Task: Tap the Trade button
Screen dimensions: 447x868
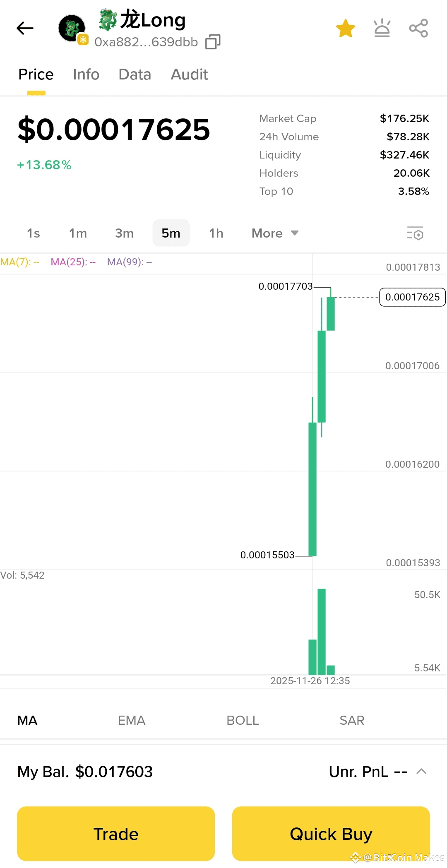Action: (116, 834)
